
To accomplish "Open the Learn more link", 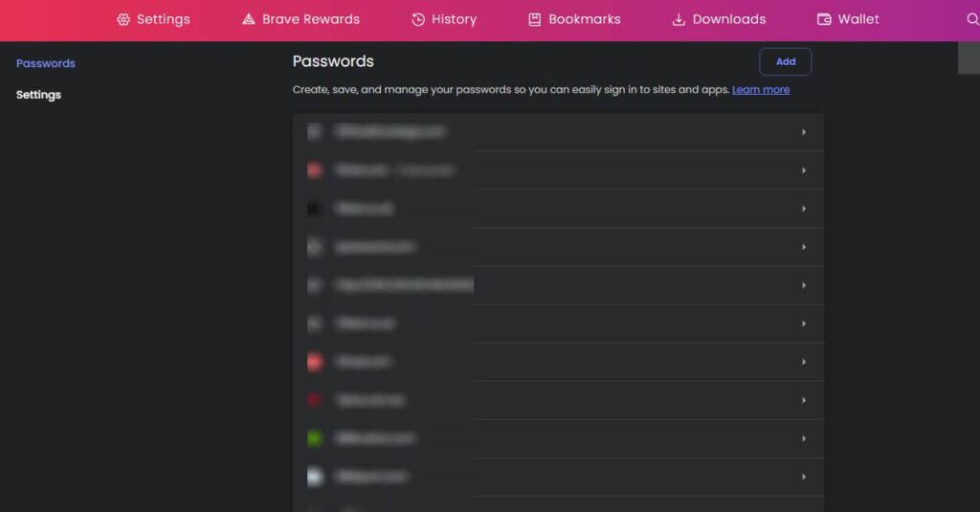I will [x=761, y=89].
